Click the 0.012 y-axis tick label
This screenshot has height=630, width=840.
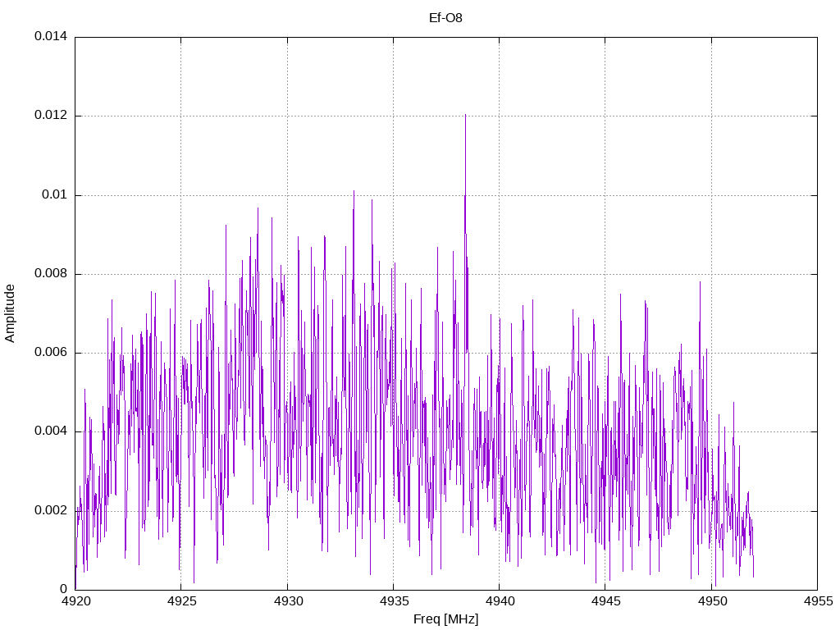click(x=51, y=115)
